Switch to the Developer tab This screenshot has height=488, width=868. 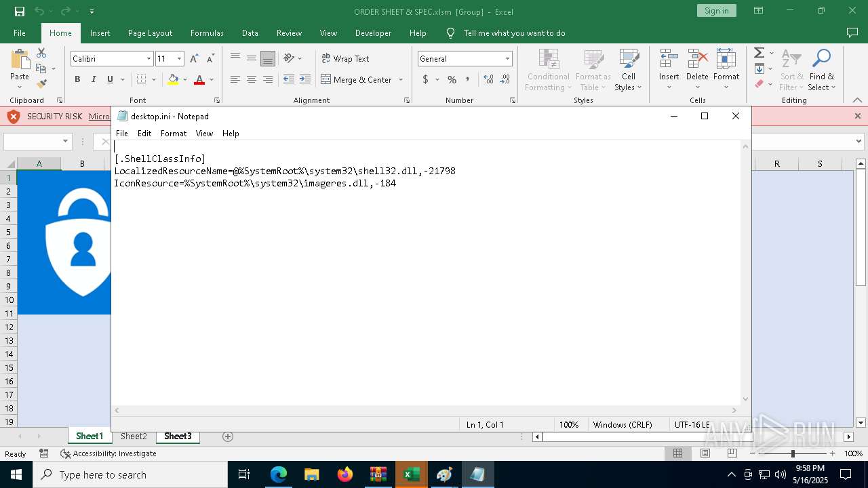point(373,33)
